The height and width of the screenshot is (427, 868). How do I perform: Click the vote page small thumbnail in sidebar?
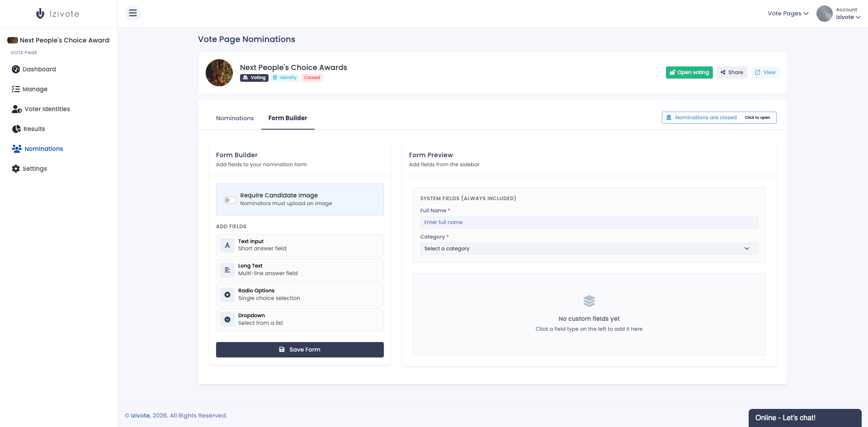pyautogui.click(x=13, y=40)
